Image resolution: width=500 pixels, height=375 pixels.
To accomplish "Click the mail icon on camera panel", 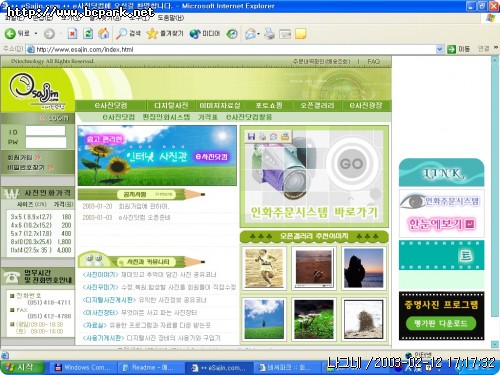I will tap(273, 136).
